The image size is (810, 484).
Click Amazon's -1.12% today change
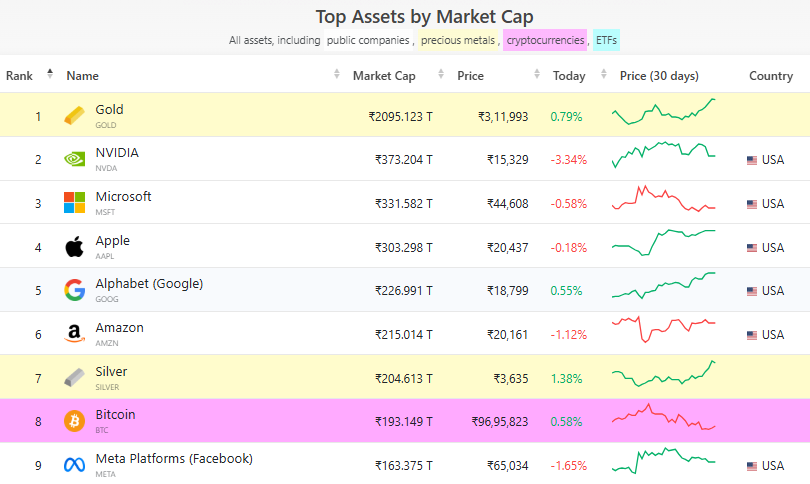coord(568,335)
